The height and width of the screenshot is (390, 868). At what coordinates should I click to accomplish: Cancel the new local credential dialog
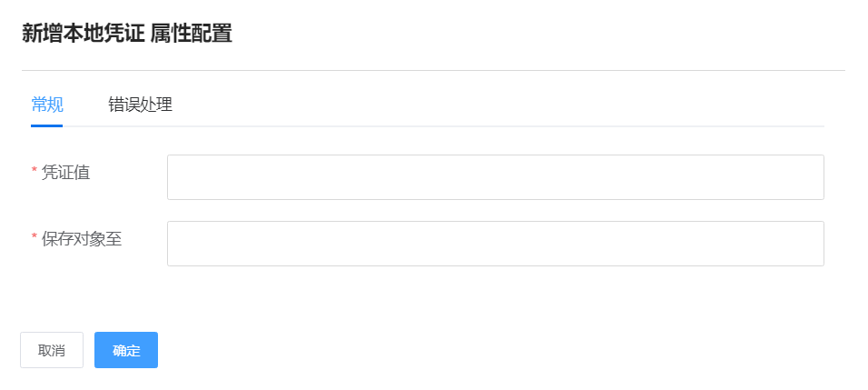coord(52,350)
